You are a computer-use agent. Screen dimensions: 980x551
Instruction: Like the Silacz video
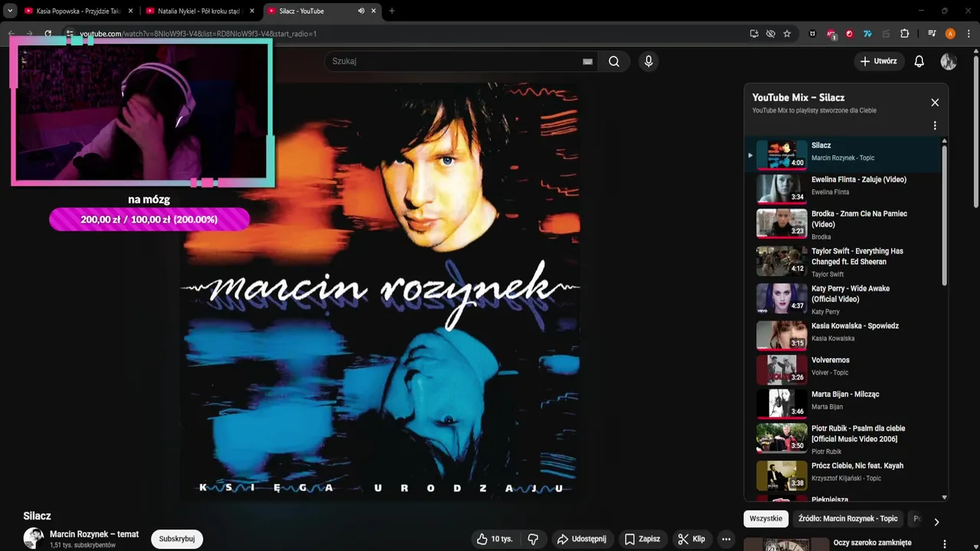click(495, 539)
